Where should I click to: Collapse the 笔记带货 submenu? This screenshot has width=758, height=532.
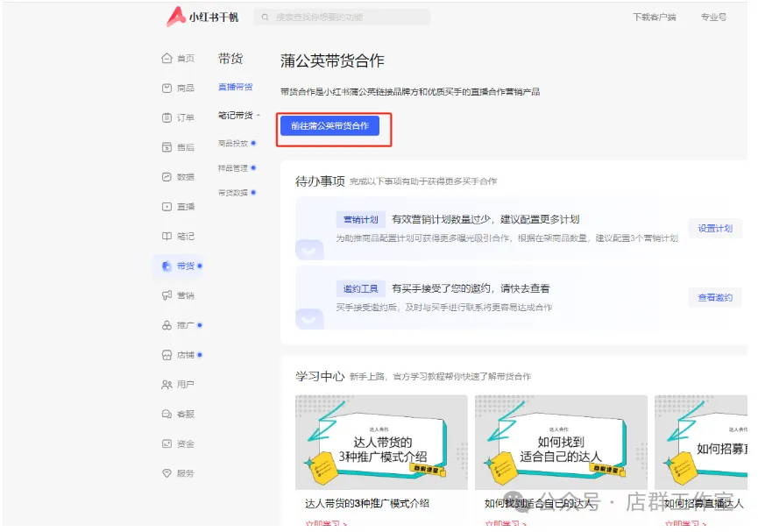click(259, 116)
